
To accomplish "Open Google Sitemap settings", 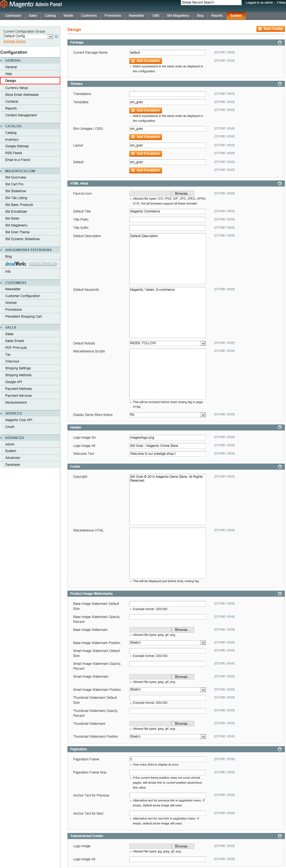I will [17, 146].
